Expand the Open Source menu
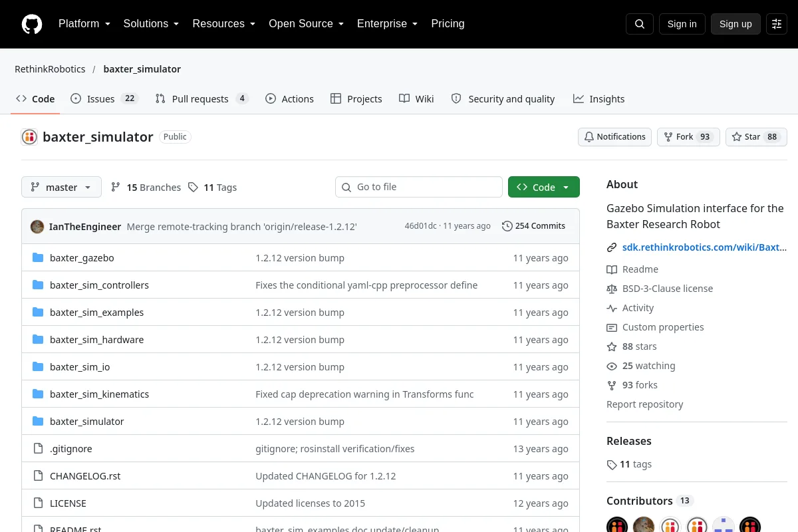This screenshot has width=798, height=532. click(x=306, y=24)
